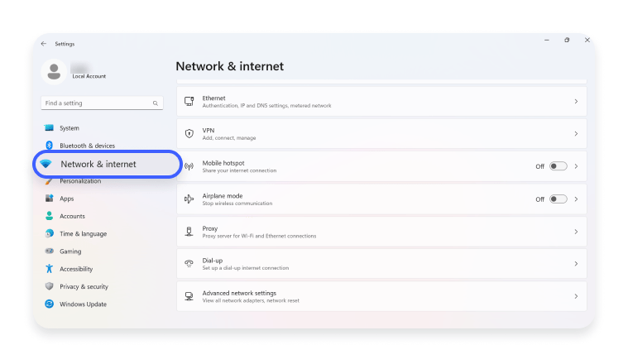Open the VPN chevron arrow

pos(576,133)
